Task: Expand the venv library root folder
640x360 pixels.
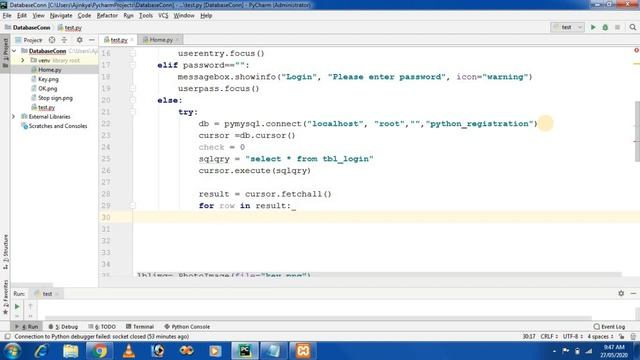Action: (x=23, y=60)
